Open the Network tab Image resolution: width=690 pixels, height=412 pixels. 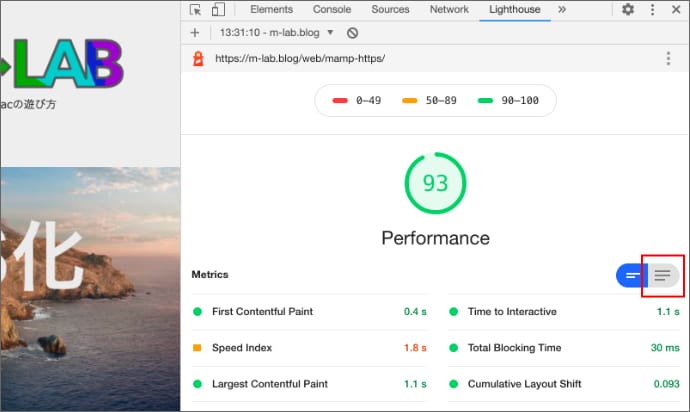click(x=449, y=10)
